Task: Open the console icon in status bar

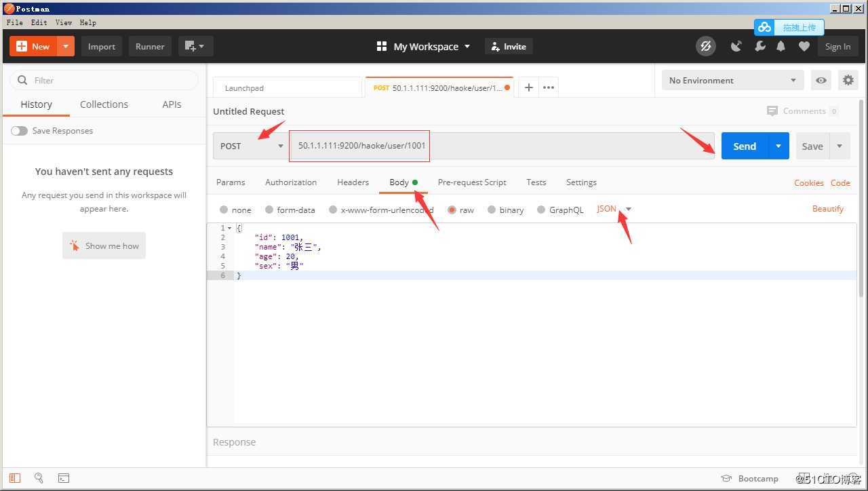Action: coord(63,478)
